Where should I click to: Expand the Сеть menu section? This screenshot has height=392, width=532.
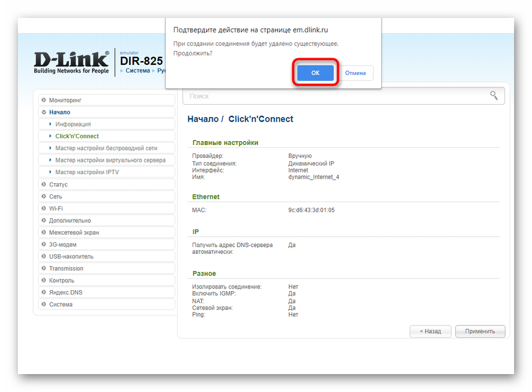point(55,197)
